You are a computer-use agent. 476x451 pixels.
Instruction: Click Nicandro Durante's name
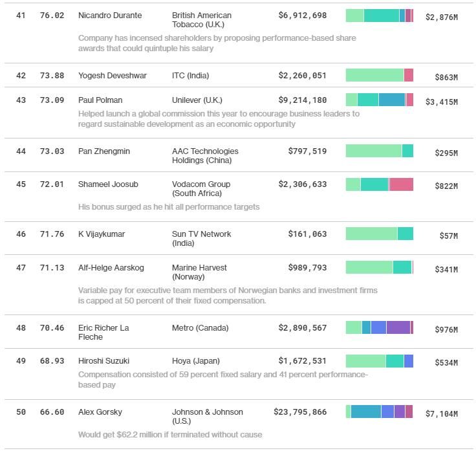coord(110,15)
